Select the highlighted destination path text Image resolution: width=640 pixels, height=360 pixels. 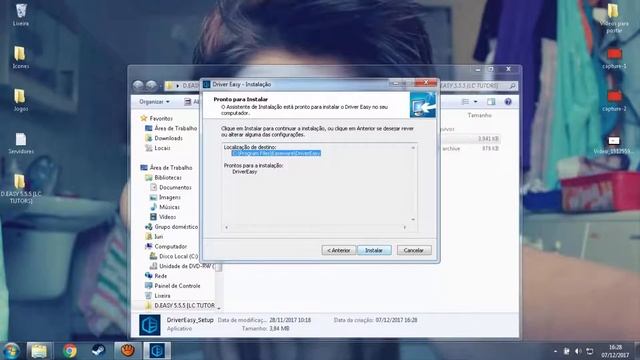click(x=276, y=153)
